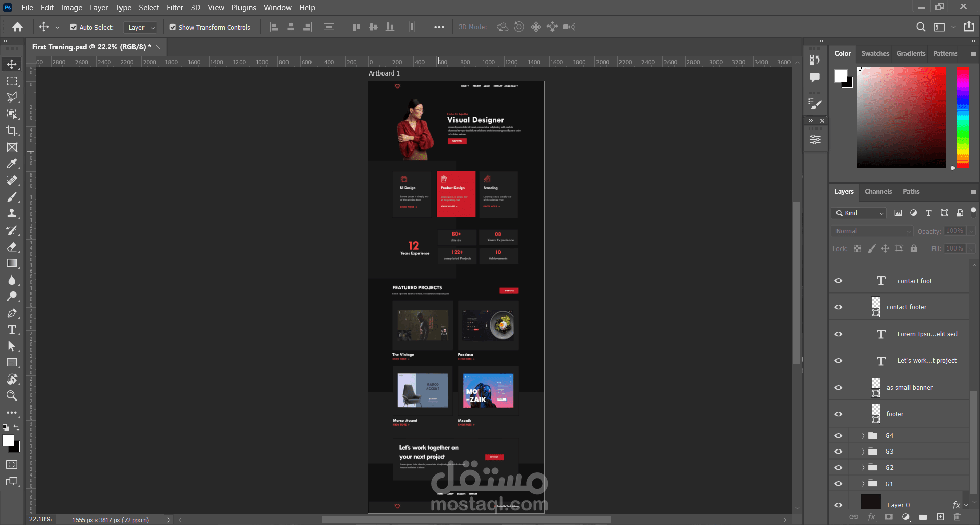Image resolution: width=980 pixels, height=525 pixels.
Task: Click the delete layer trash icon
Action: [958, 517]
